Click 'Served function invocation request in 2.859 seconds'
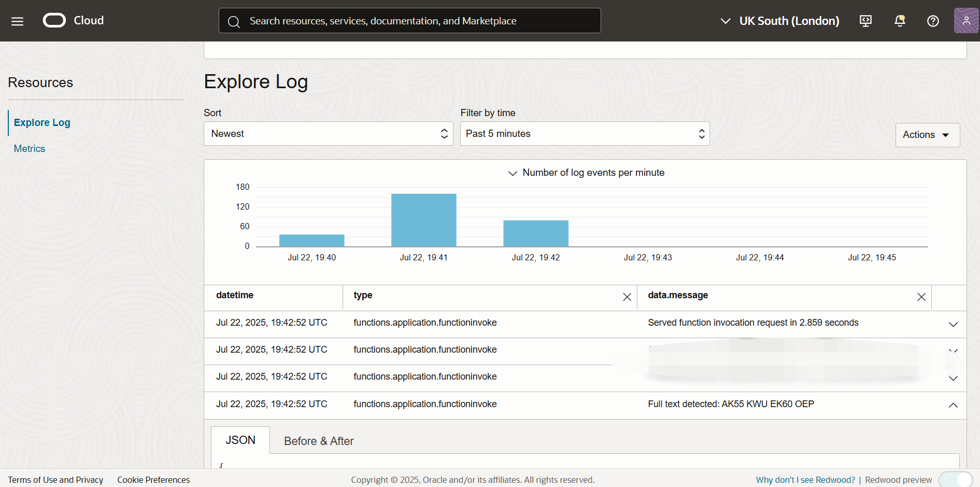 click(x=753, y=323)
